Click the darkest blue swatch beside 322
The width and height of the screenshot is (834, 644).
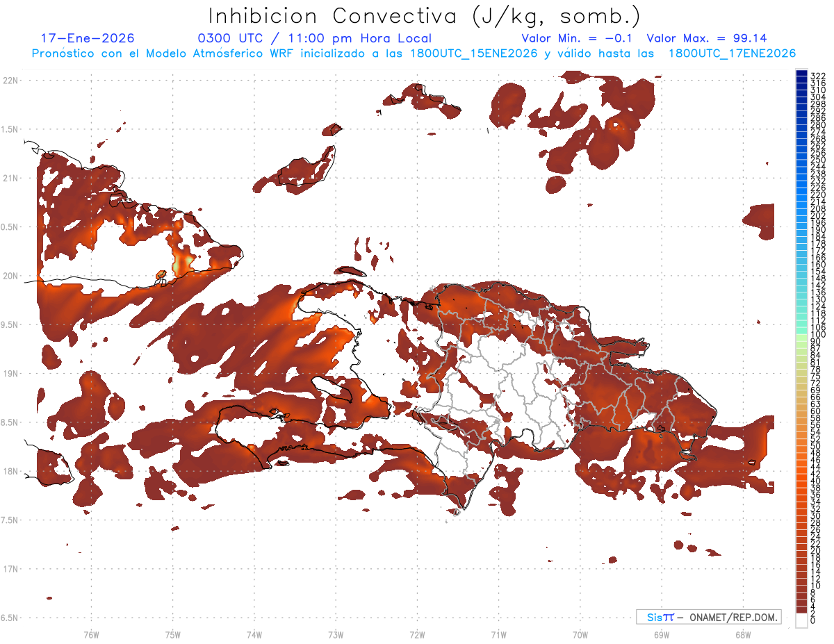[x=801, y=74]
